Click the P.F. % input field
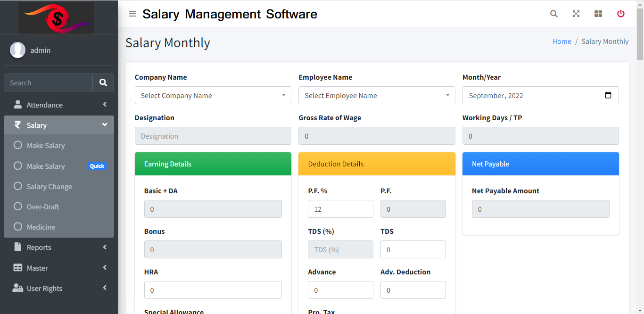 340,209
